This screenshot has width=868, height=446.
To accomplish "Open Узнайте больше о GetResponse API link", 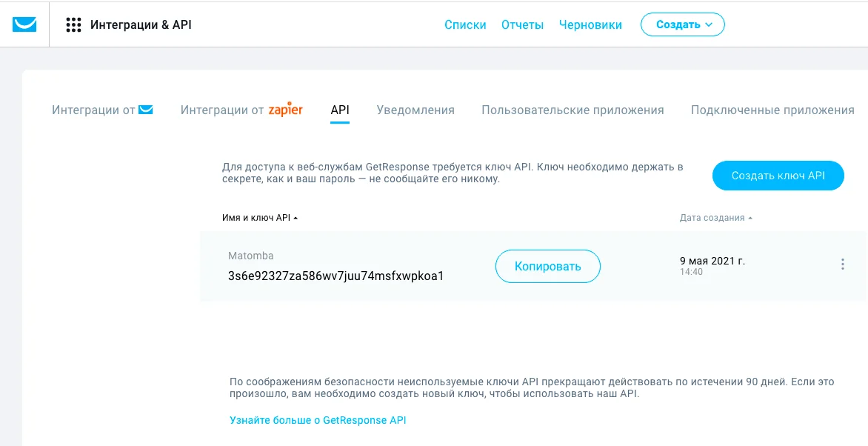I will 318,420.
